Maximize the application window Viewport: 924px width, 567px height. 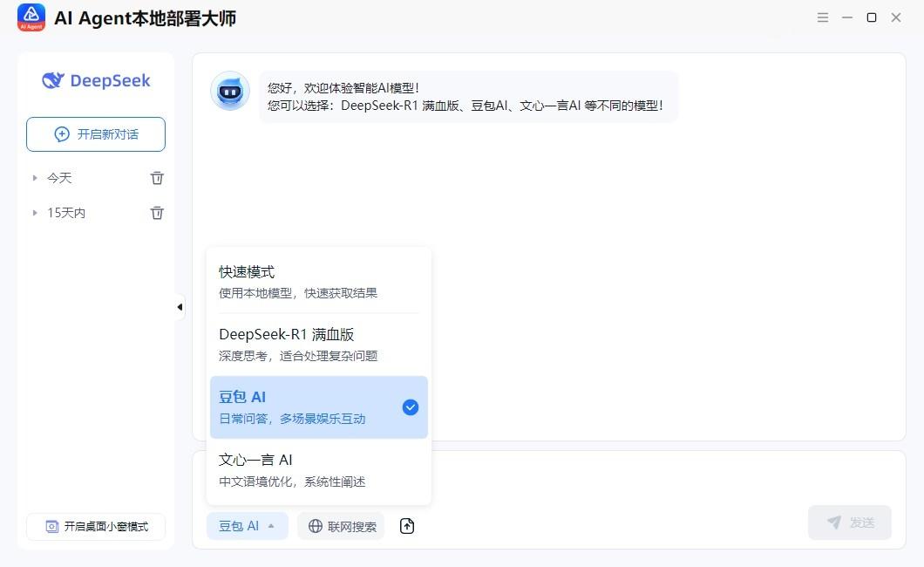click(x=872, y=17)
